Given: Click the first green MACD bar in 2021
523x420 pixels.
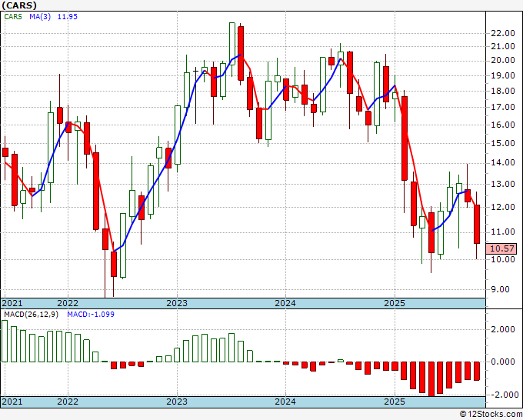Looking at the screenshot, I should click(x=5, y=341).
